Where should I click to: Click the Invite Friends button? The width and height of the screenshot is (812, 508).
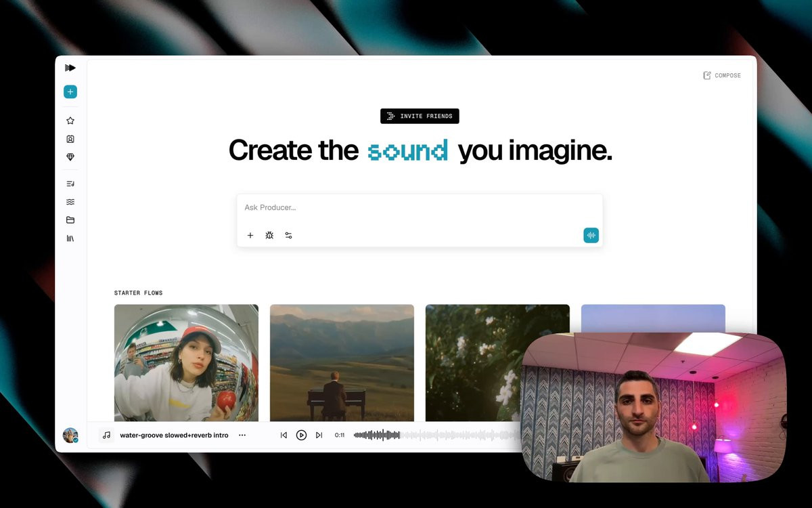[420, 117]
